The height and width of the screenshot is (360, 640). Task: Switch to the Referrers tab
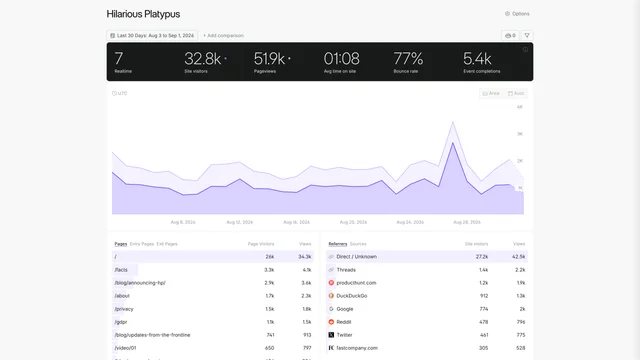[x=338, y=244]
